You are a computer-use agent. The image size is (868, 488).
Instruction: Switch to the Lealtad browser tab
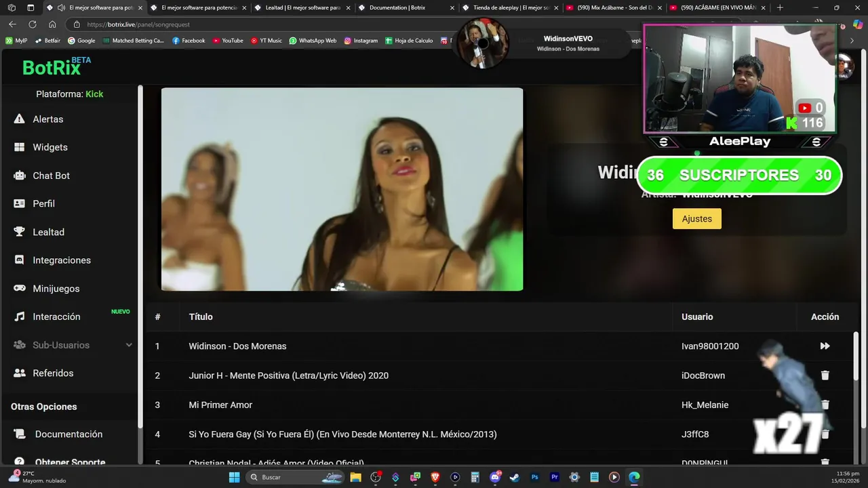pyautogui.click(x=303, y=7)
